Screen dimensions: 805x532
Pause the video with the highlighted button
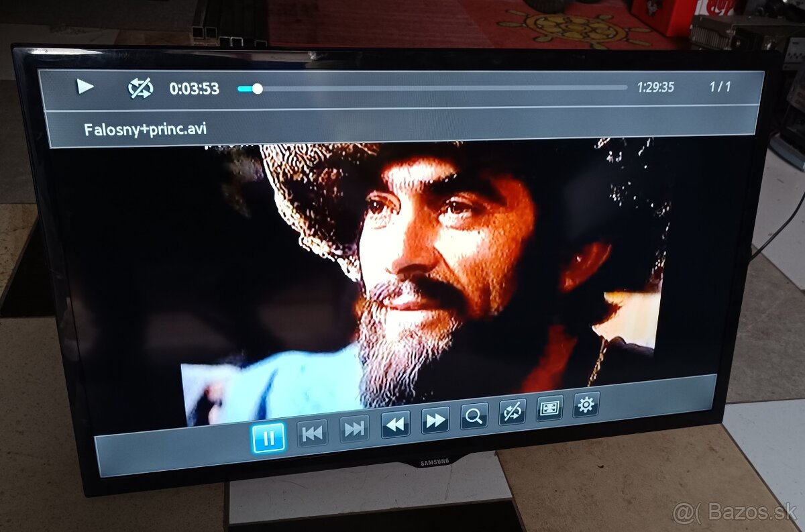click(x=268, y=438)
